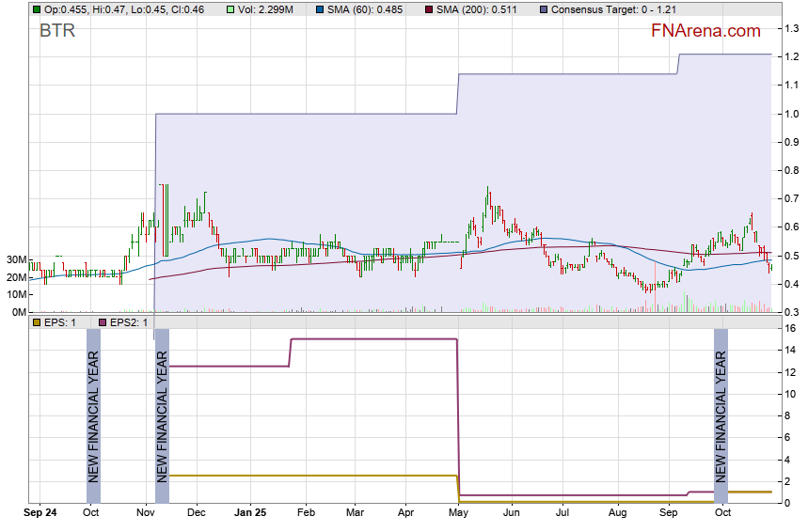
Task: Click the 1.2 value on price axis
Action: [792, 56]
